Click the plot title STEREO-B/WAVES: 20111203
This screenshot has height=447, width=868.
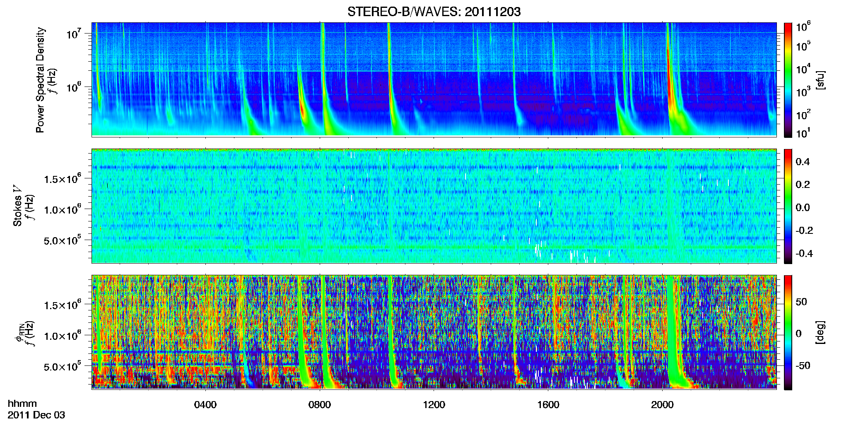click(x=434, y=12)
